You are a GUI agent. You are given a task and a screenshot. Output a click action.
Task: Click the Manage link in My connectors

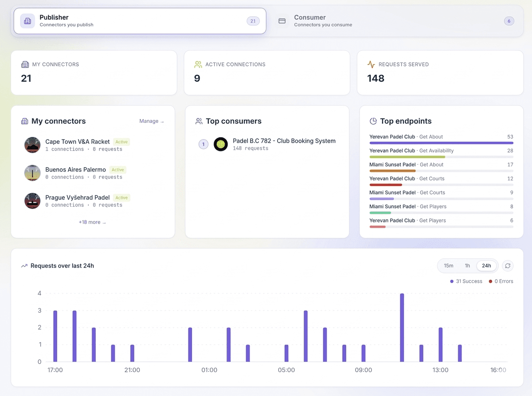pos(152,121)
